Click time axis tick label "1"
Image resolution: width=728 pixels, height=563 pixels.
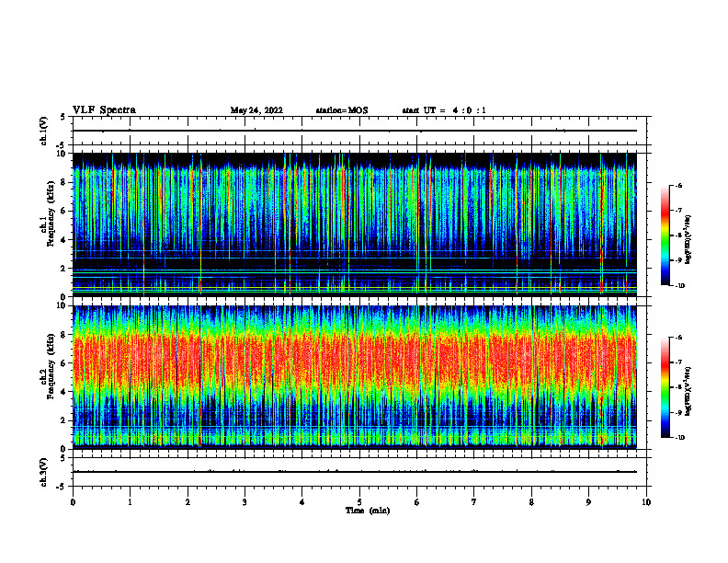[130, 502]
